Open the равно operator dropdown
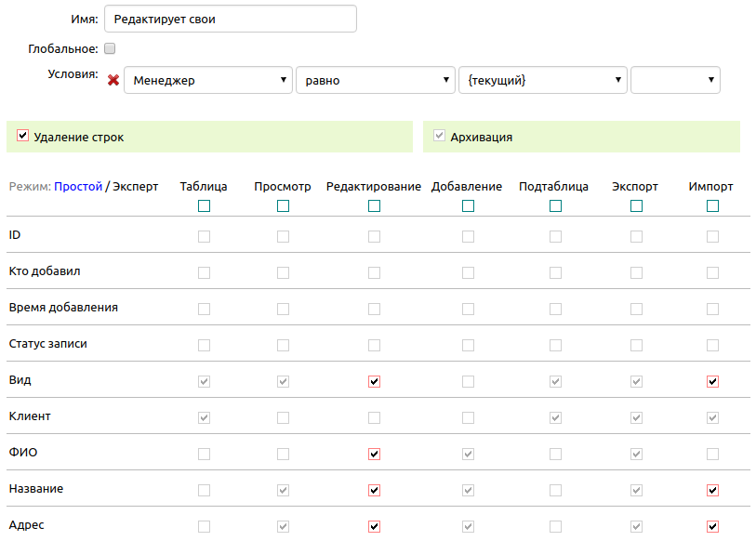This screenshot has height=541, width=756. (x=375, y=81)
